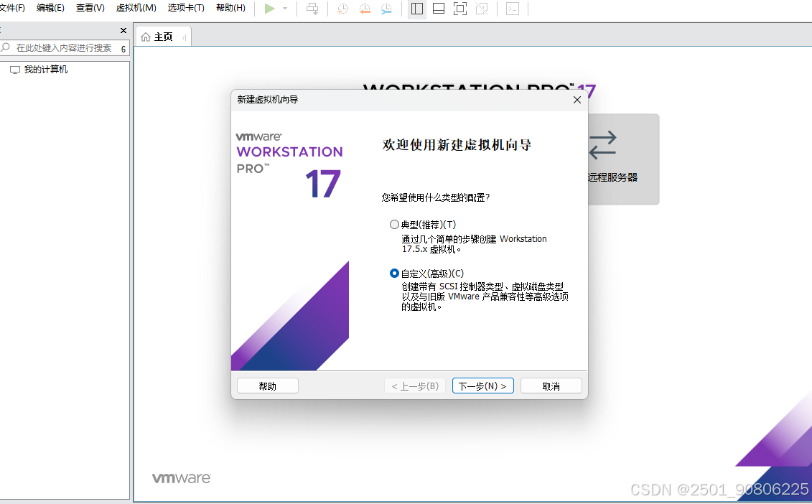
Task: Toggle the thumbnail bar view icon
Action: coord(439,9)
